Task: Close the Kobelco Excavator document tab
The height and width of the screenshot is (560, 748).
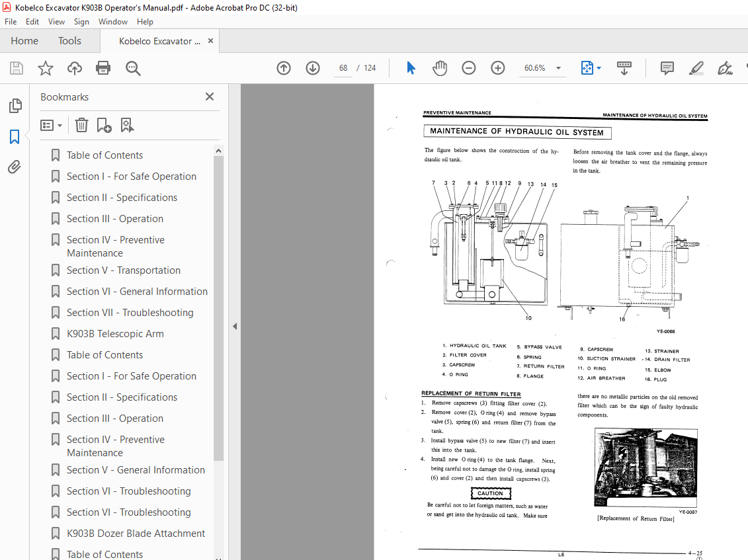Action: (210, 41)
